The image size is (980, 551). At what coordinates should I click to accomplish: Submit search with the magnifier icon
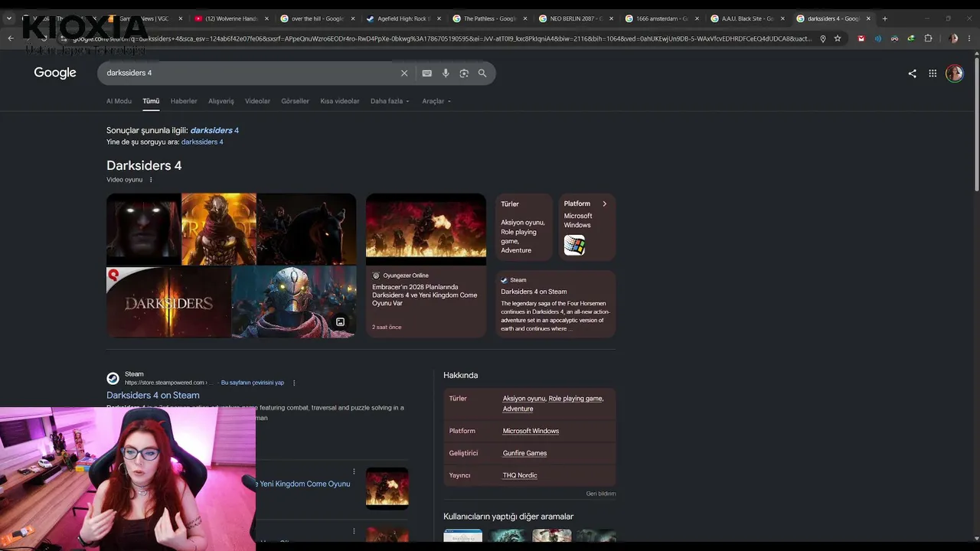point(482,73)
